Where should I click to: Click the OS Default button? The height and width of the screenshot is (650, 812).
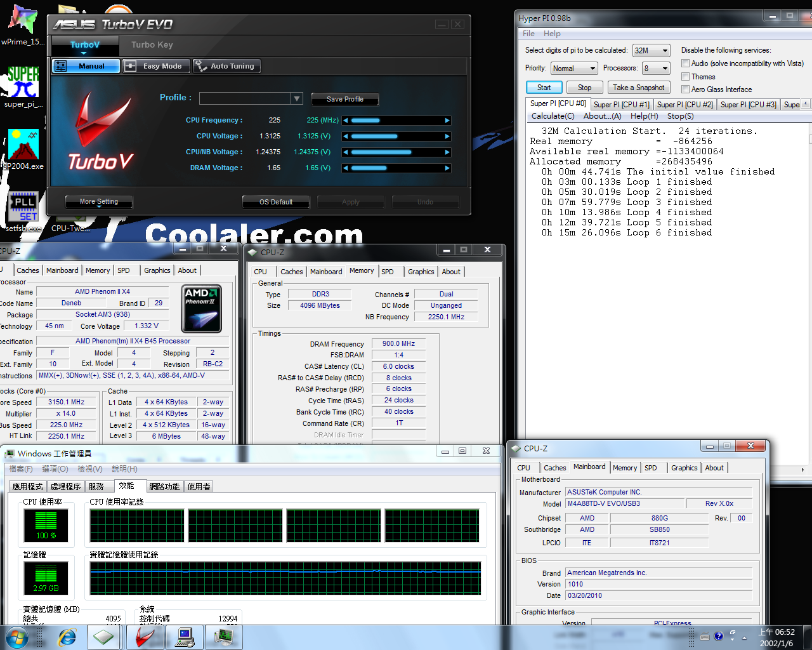coord(276,202)
